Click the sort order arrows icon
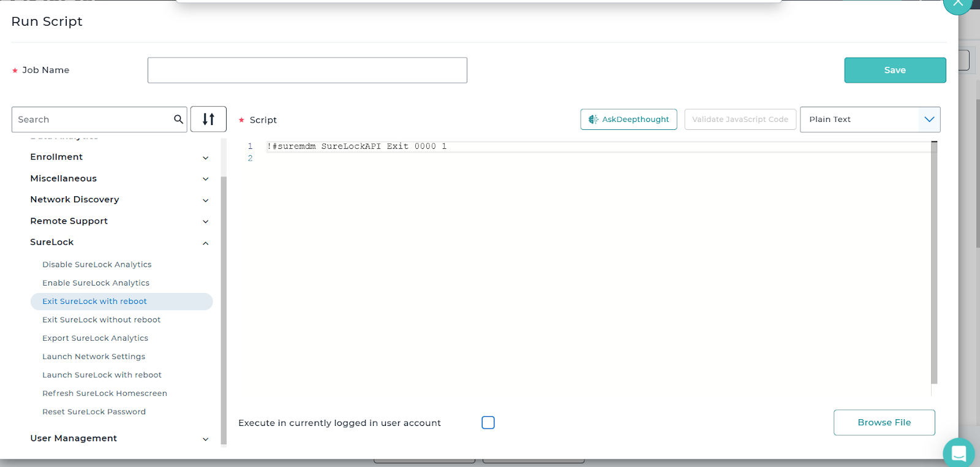 click(x=208, y=120)
